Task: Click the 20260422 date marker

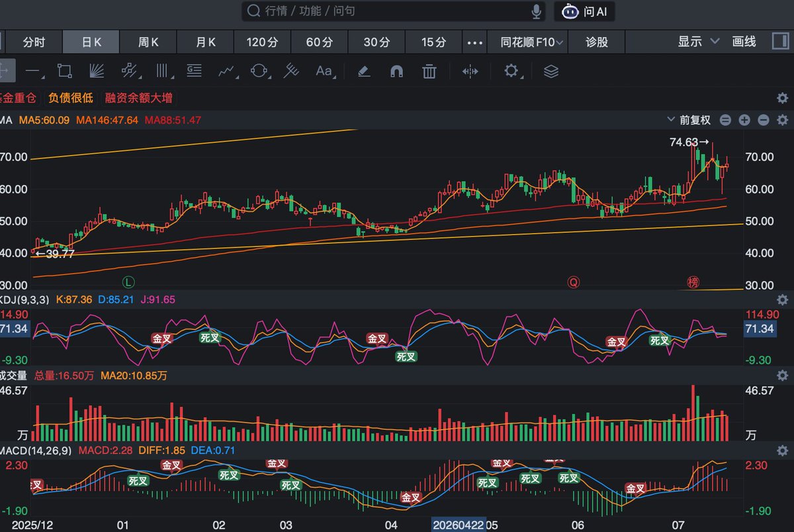Action: point(459,525)
